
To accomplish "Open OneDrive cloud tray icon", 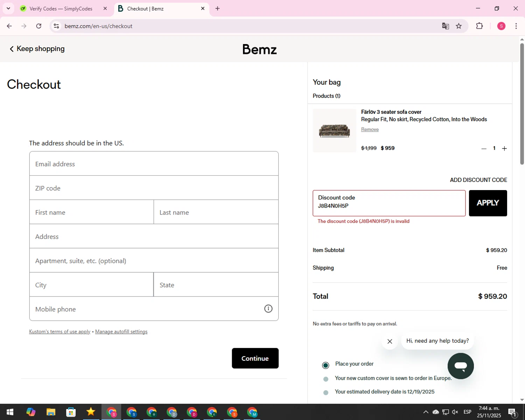I will (x=436, y=412).
